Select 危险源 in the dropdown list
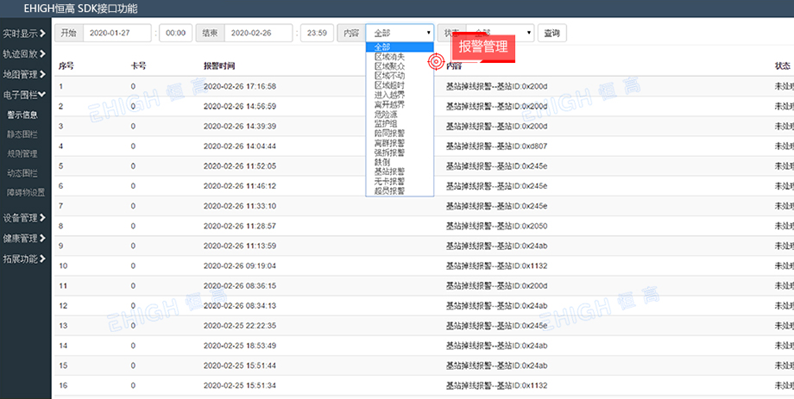 coord(400,114)
